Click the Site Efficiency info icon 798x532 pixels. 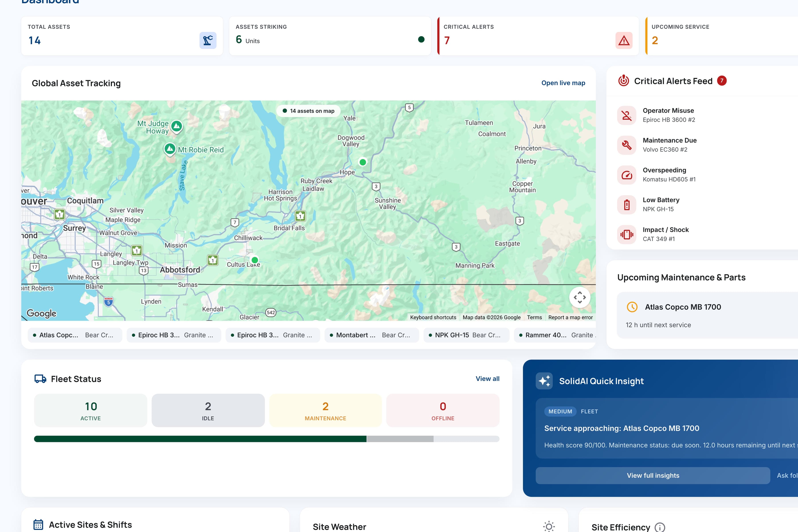(x=660, y=527)
